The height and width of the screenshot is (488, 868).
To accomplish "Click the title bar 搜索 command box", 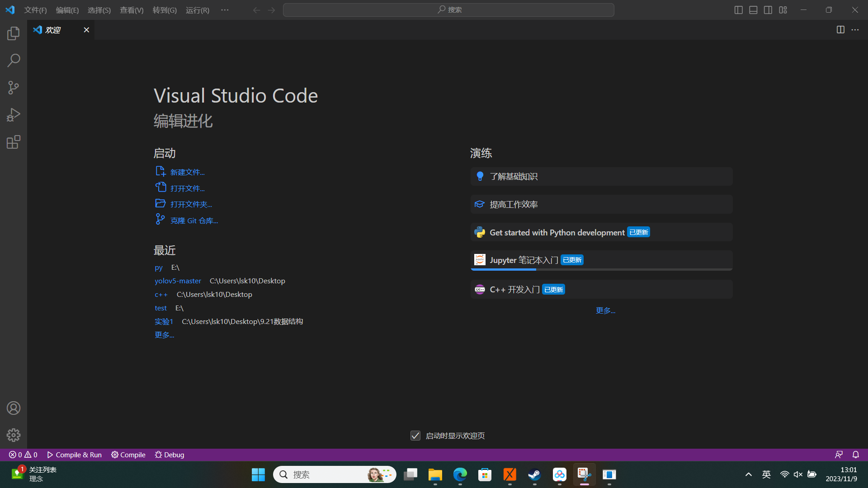I will pos(448,10).
